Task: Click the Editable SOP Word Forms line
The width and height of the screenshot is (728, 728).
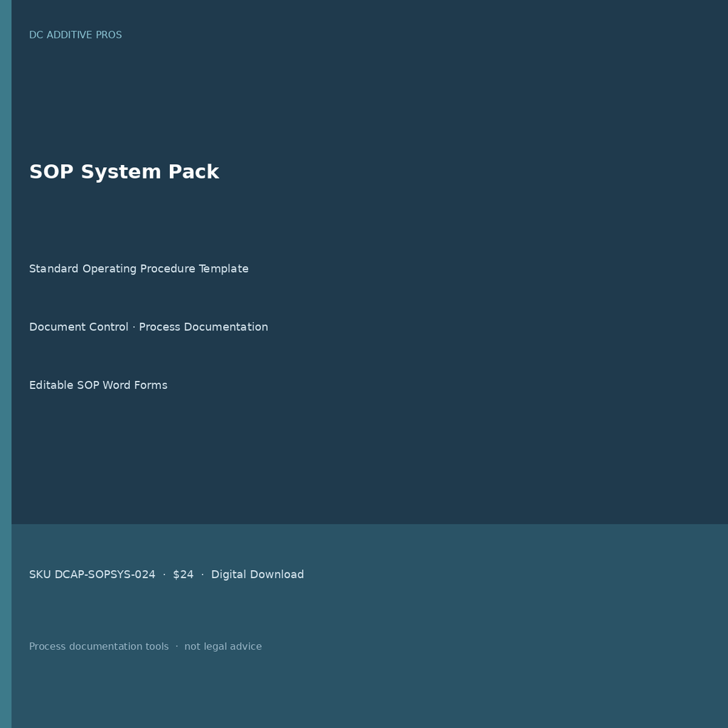Action: point(98,385)
